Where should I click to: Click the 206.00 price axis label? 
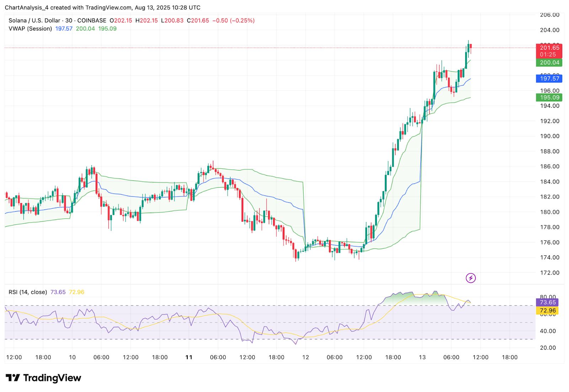point(549,15)
